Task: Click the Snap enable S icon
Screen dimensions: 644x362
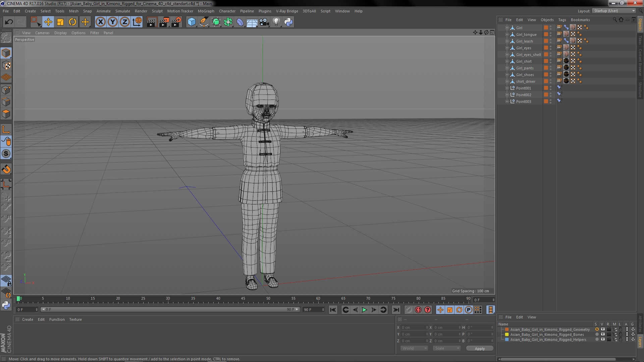Action: [x=6, y=154]
